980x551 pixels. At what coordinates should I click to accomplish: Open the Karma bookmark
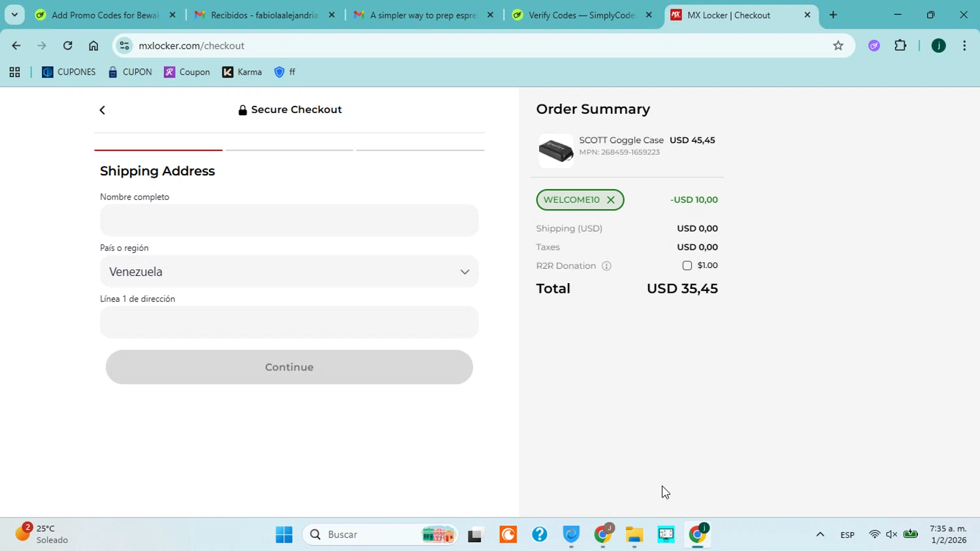tap(242, 73)
